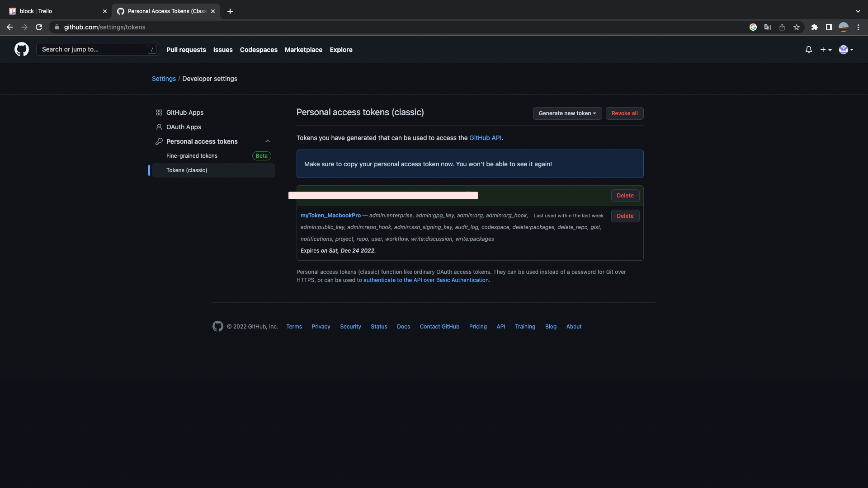Click the Chrome side panel icon
The height and width of the screenshot is (488, 868).
[x=829, y=27]
